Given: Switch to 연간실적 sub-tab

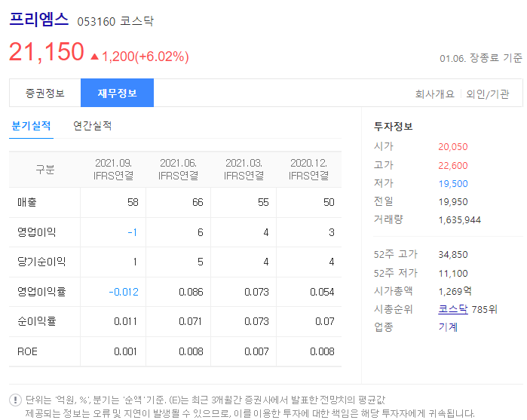Looking at the screenshot, I should pos(92,126).
